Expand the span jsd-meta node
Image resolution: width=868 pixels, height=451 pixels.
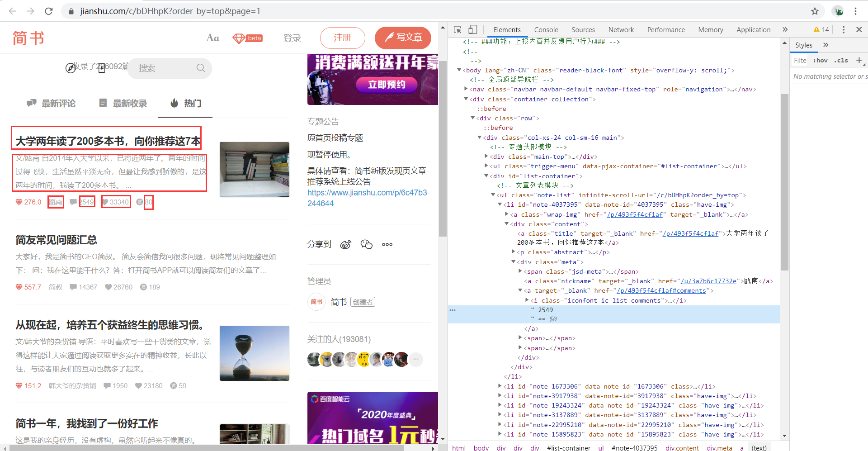click(x=520, y=271)
